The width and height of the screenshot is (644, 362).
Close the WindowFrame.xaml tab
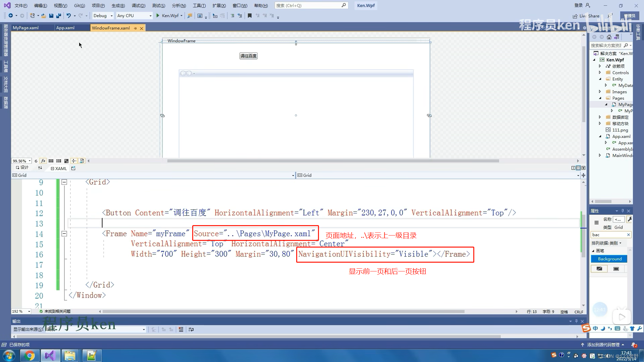tap(142, 28)
